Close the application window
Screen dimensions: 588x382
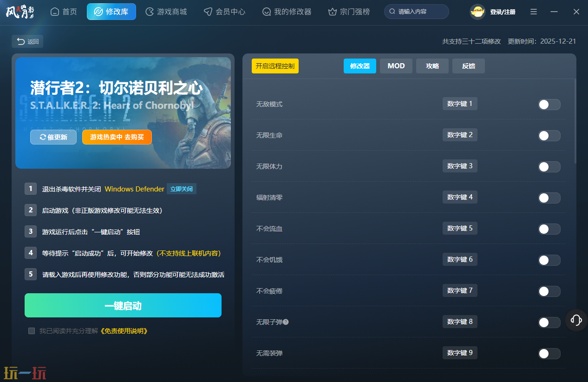point(576,12)
